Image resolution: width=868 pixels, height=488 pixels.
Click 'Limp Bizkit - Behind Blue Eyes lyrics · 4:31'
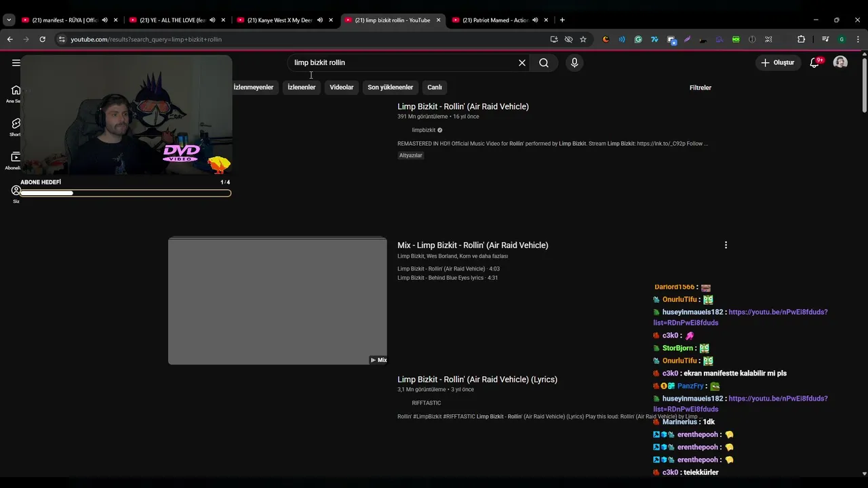tap(448, 278)
